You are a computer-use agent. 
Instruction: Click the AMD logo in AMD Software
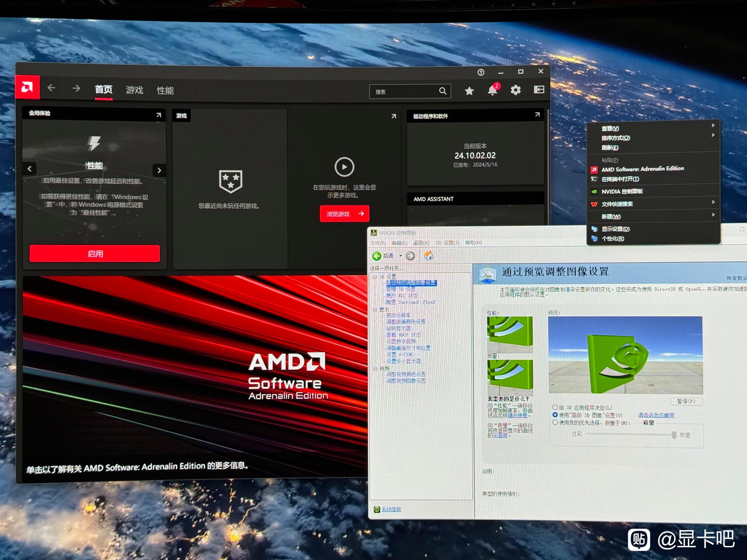click(x=27, y=87)
